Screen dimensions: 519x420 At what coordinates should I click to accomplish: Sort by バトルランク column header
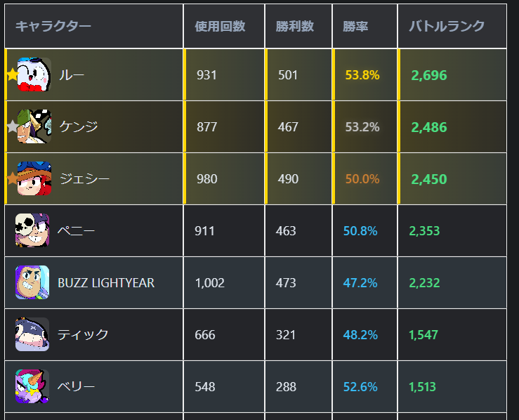[447, 27]
